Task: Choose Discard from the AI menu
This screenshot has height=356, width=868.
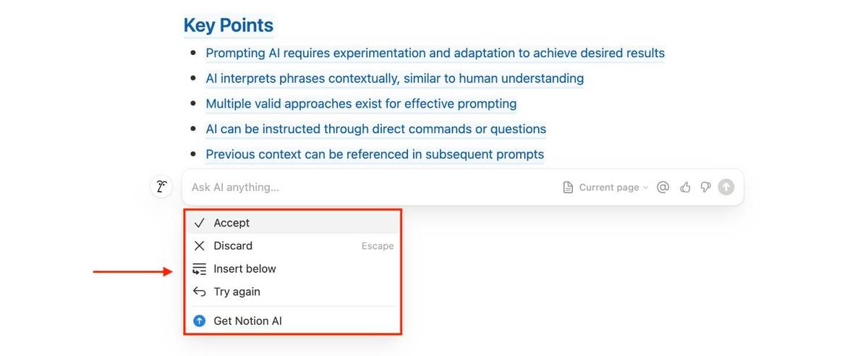Action: (x=233, y=246)
